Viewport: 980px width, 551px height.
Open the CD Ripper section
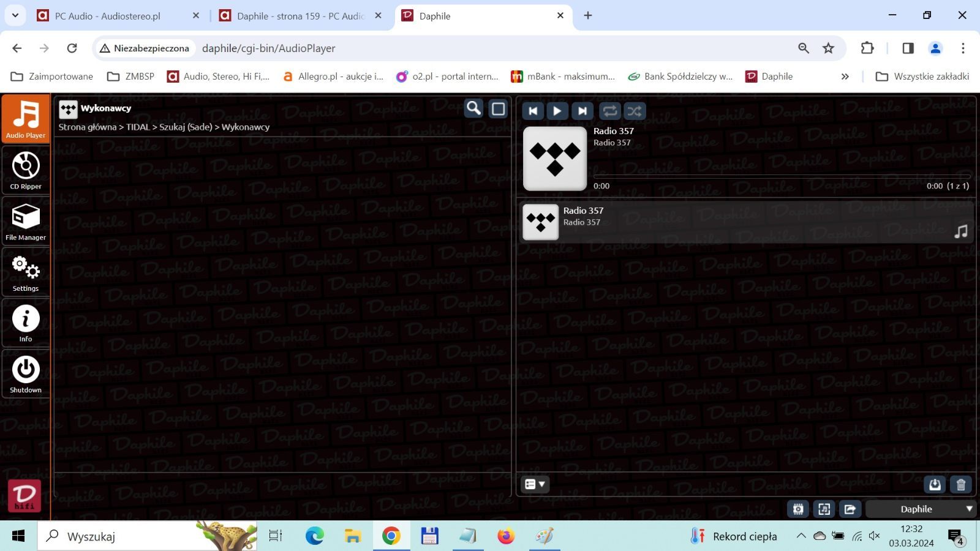[26, 170]
